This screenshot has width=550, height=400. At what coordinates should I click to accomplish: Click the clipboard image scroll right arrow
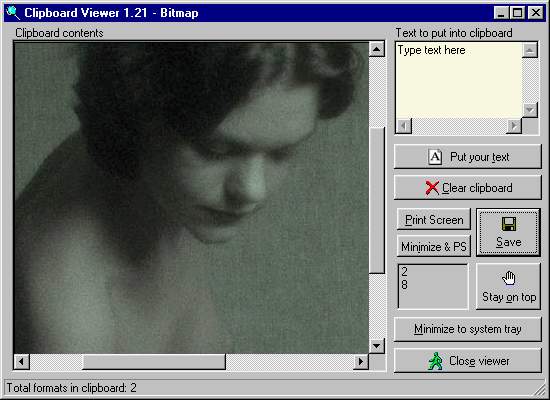click(361, 361)
